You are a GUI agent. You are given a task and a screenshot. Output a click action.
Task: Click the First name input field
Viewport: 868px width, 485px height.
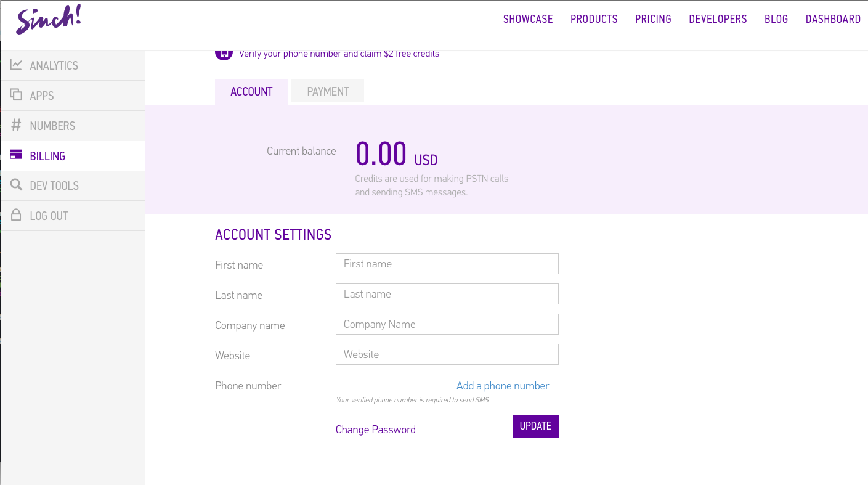pyautogui.click(x=447, y=264)
